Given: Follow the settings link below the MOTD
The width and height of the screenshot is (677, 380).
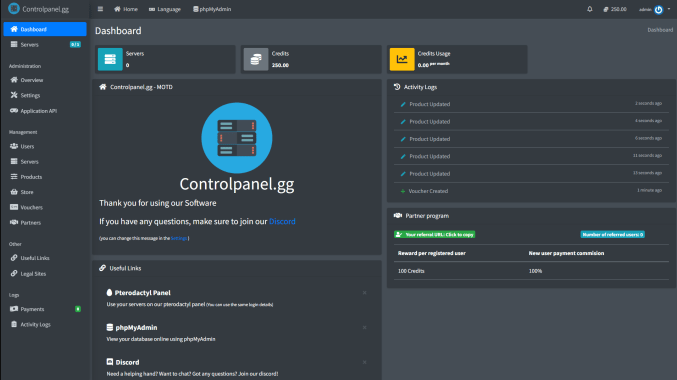Looking at the screenshot, I should (179, 238).
